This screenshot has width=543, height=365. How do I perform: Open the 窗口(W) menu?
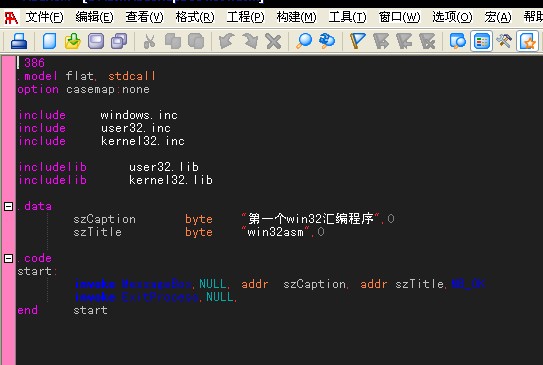pyautogui.click(x=399, y=17)
